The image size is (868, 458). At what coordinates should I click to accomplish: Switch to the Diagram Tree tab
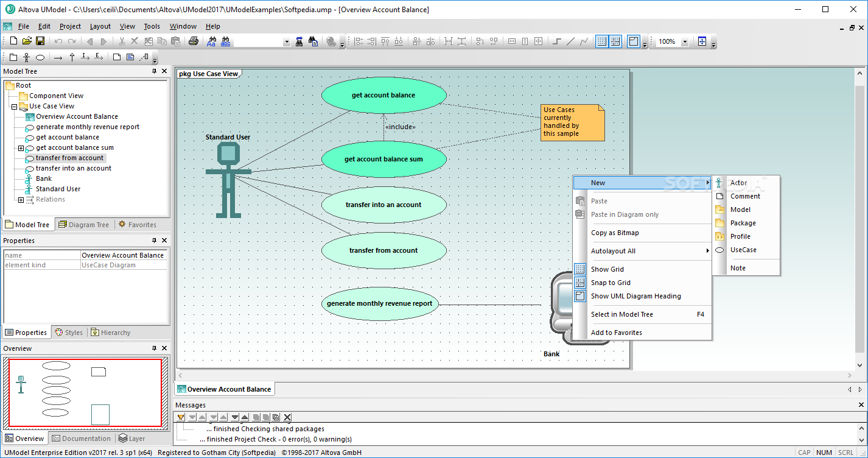(84, 225)
